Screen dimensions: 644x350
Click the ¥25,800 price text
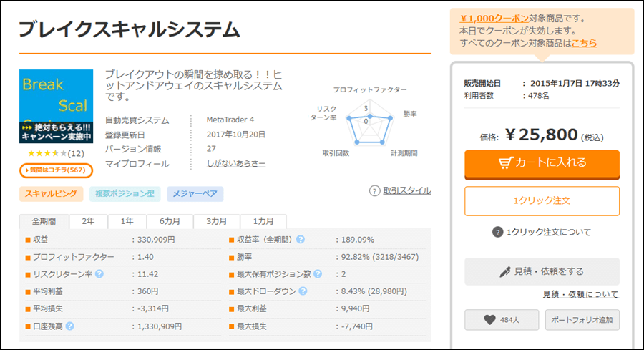click(x=542, y=135)
